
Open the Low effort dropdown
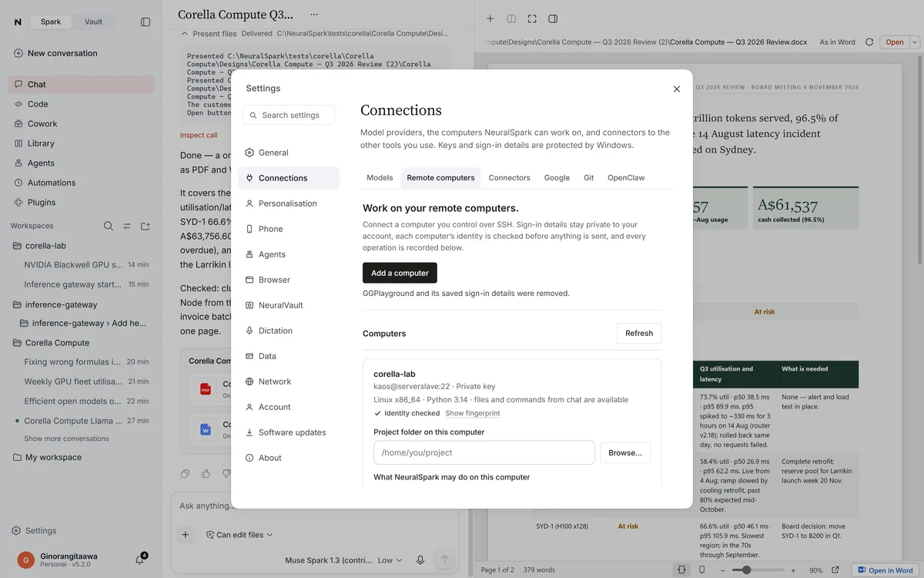click(390, 560)
